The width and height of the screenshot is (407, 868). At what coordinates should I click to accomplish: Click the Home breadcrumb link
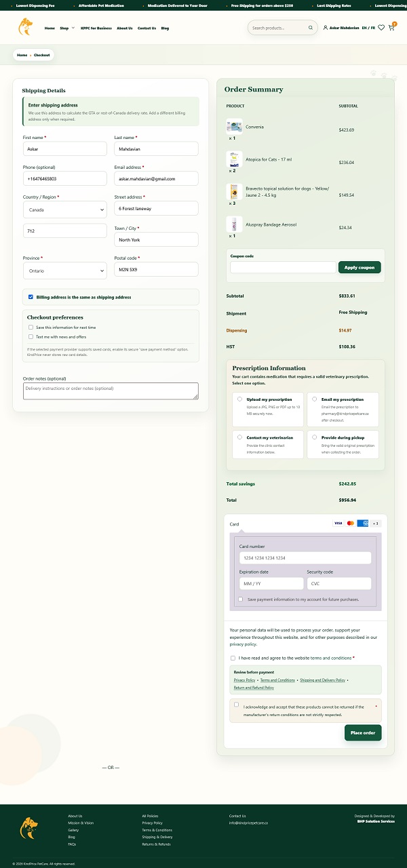click(22, 55)
